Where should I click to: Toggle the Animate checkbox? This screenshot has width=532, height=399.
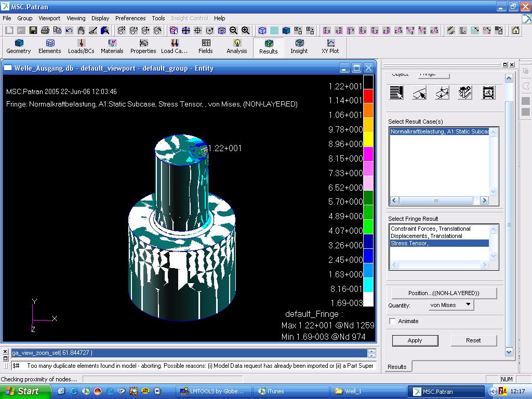392,321
